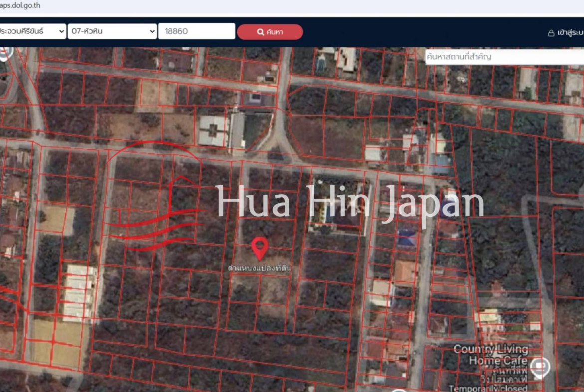Click the partial circular marker at map bottom
The image size is (584, 392).
pos(398,390)
